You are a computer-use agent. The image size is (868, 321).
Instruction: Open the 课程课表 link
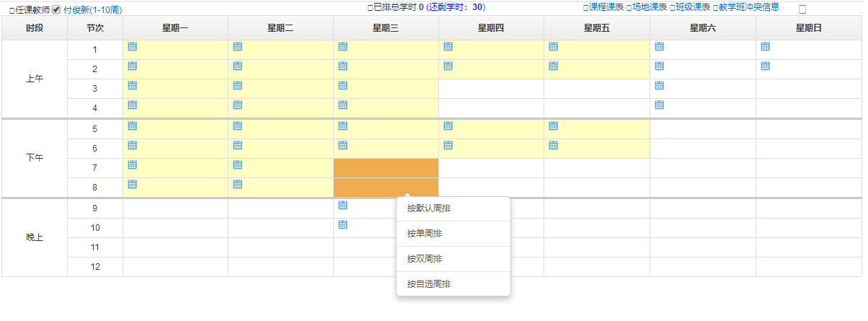[x=606, y=7]
